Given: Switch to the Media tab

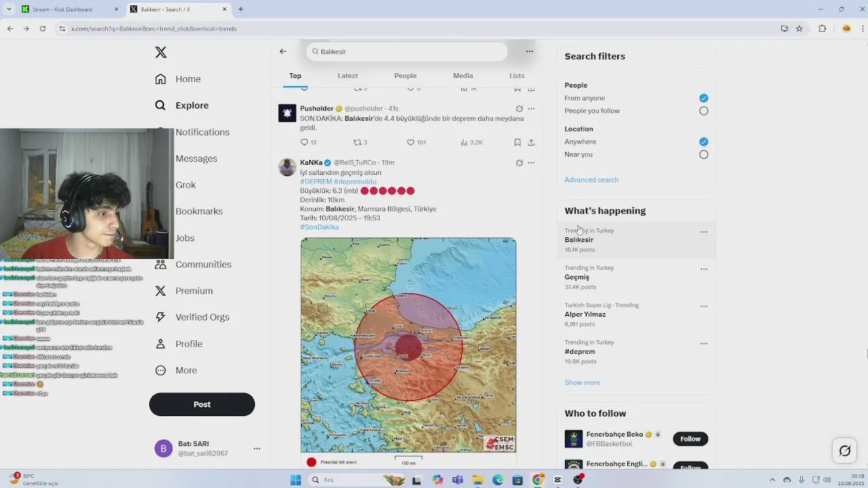Looking at the screenshot, I should pyautogui.click(x=463, y=76).
